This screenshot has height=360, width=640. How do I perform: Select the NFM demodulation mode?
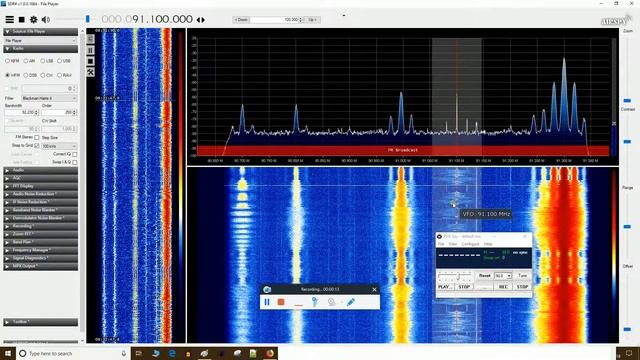pos(12,61)
